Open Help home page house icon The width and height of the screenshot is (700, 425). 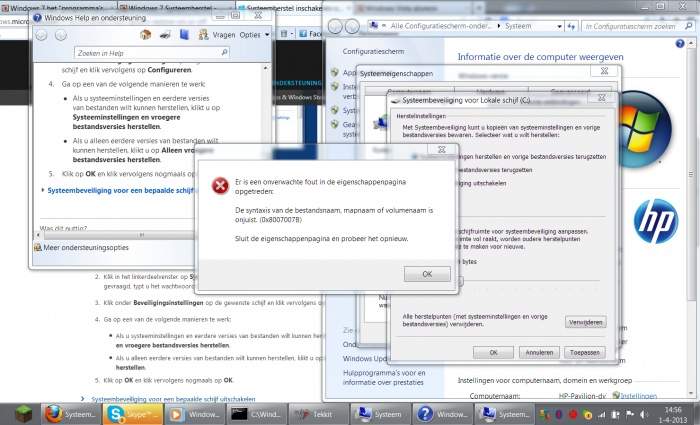pos(145,34)
